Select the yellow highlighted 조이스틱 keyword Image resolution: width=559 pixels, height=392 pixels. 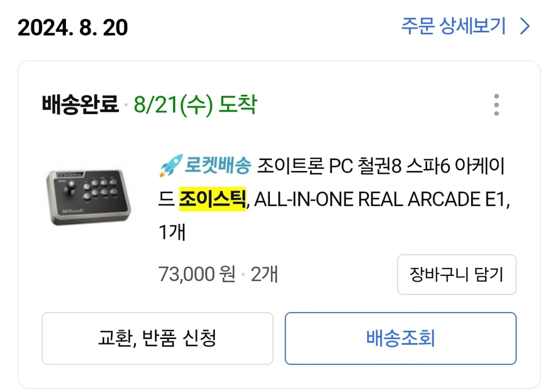pyautogui.click(x=212, y=199)
